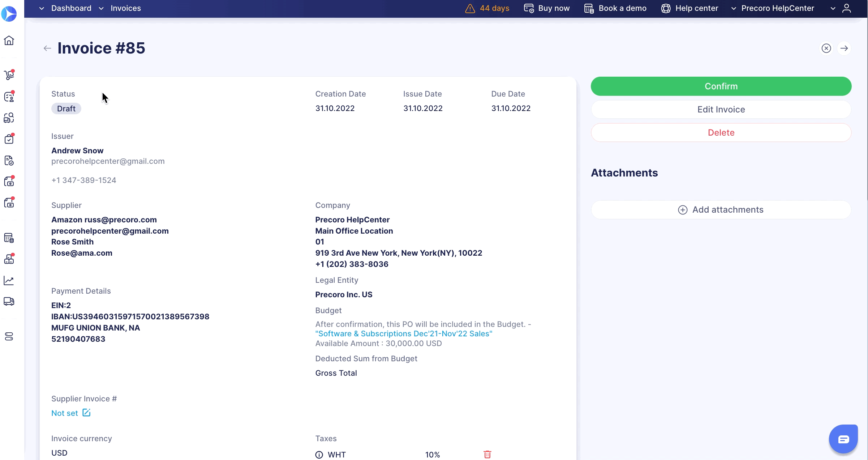
Task: Open the checklist with person sidebar icon
Action: coord(9,97)
